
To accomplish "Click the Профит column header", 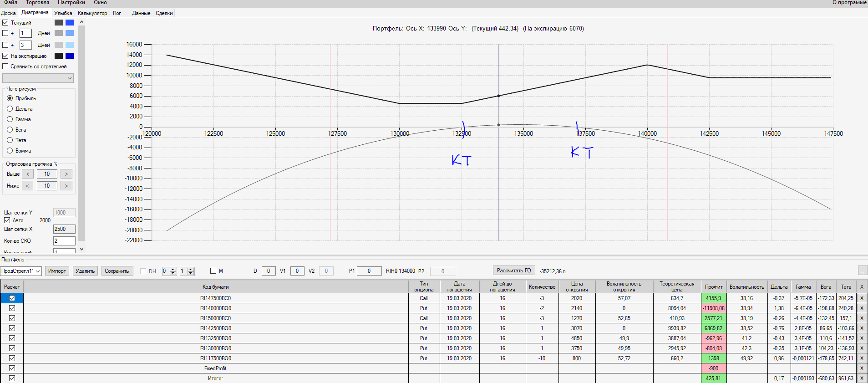I will tap(714, 287).
